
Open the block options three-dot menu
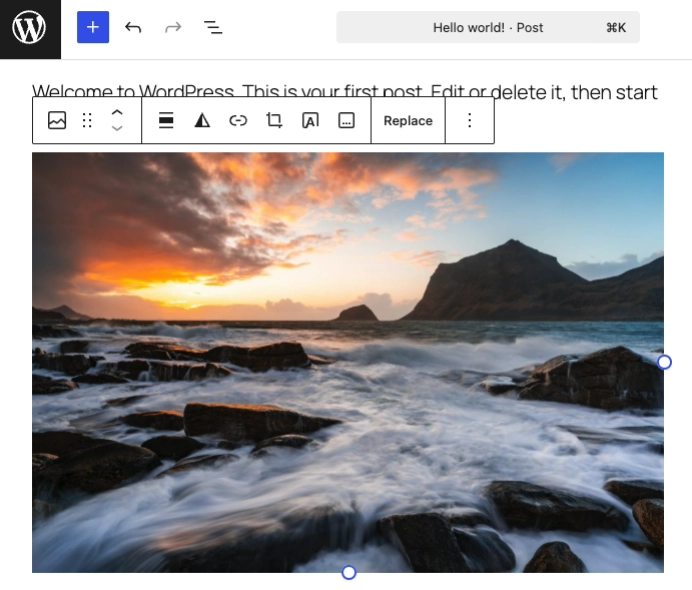pos(470,120)
